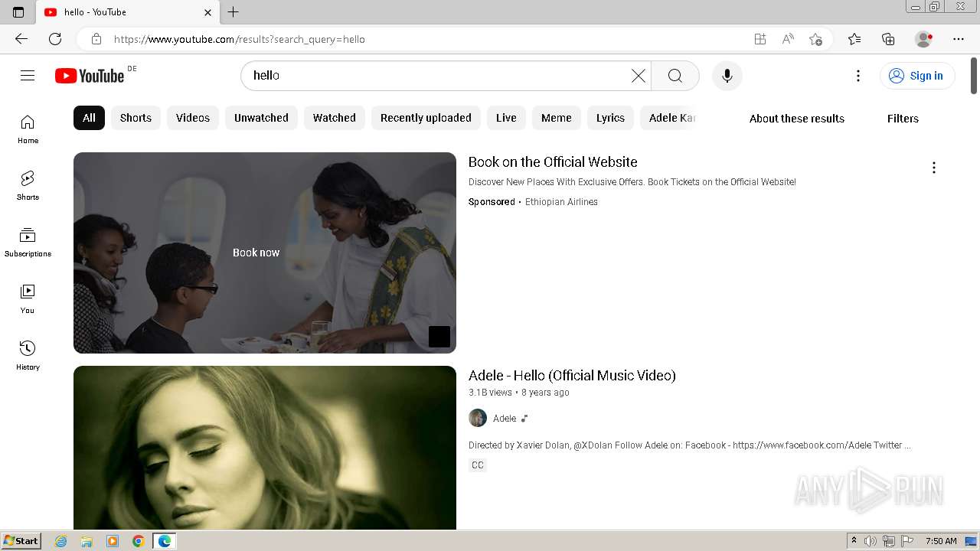The width and height of the screenshot is (980, 551).
Task: Start voice search with the microphone icon
Action: pos(727,75)
